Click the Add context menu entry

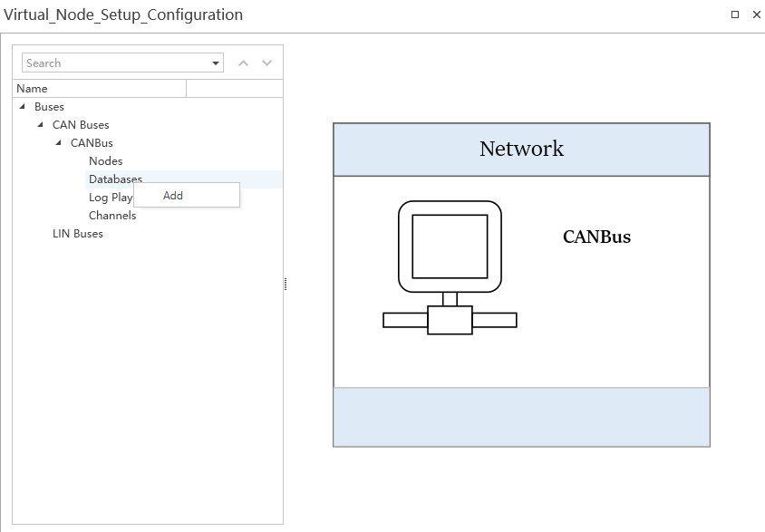173,196
